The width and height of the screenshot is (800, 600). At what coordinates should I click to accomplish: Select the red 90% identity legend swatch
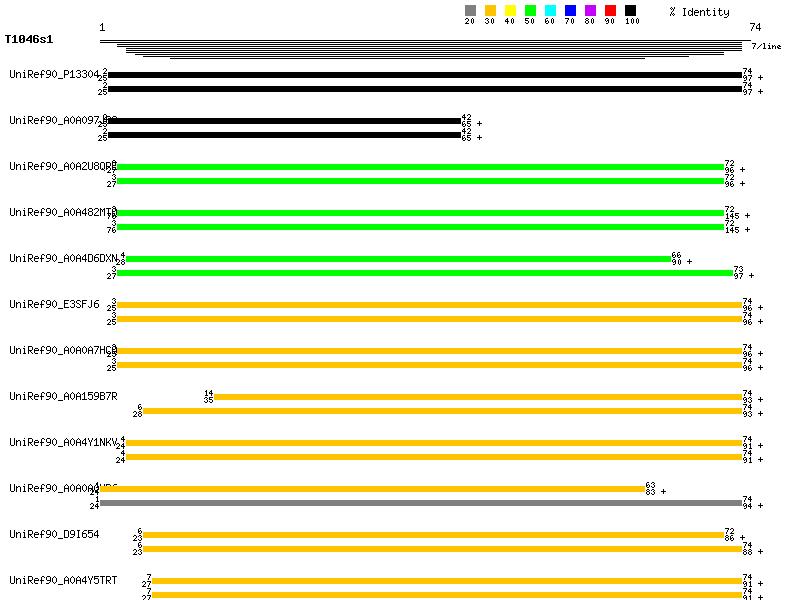(x=610, y=11)
